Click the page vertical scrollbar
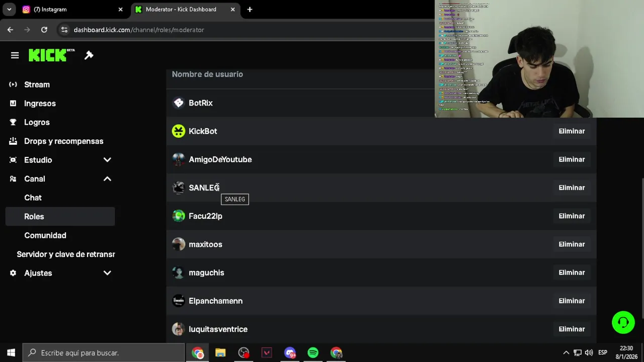Image resolution: width=644 pixels, height=362 pixels. [x=642, y=247]
